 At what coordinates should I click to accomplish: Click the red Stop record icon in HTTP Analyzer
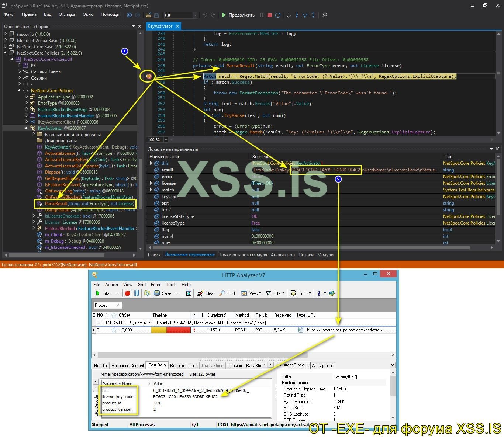(x=127, y=293)
